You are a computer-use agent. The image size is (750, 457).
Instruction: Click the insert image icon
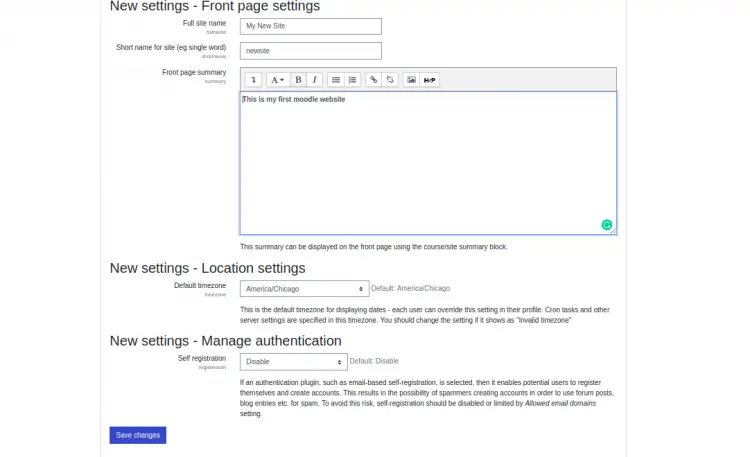click(x=411, y=80)
